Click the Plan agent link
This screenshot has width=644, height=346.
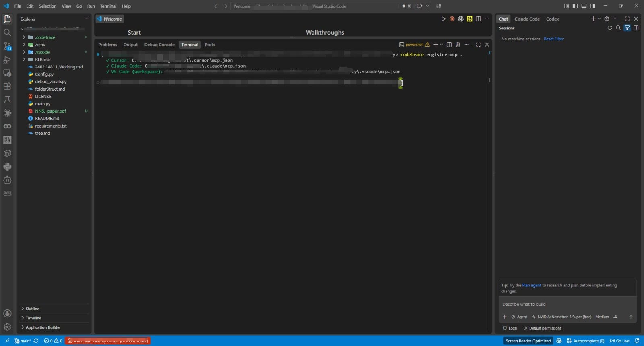coord(531,285)
